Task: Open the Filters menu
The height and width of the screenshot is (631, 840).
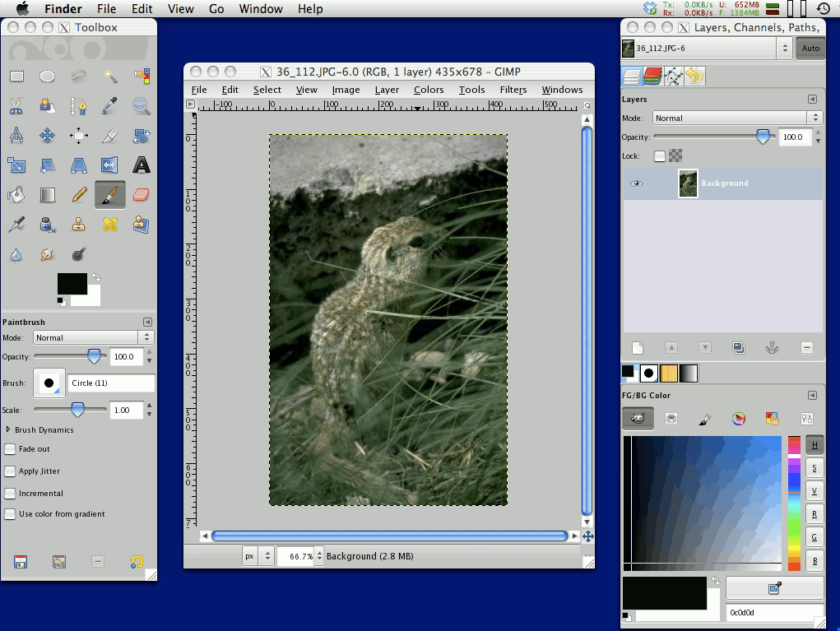Action: [513, 90]
